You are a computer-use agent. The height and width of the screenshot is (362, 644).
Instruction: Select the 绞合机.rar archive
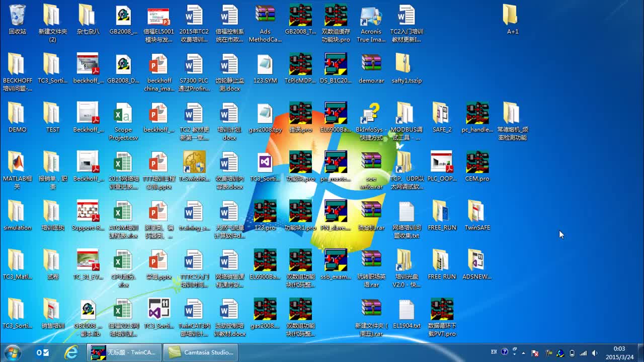[371, 216]
